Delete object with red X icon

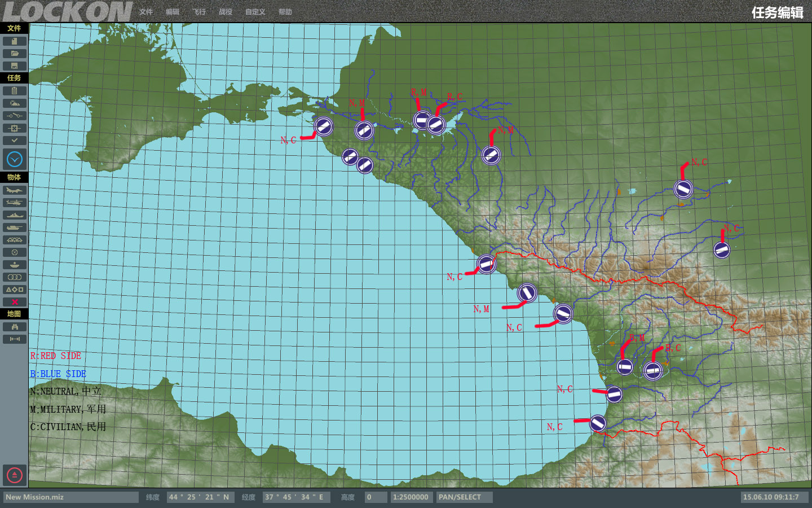pos(14,302)
